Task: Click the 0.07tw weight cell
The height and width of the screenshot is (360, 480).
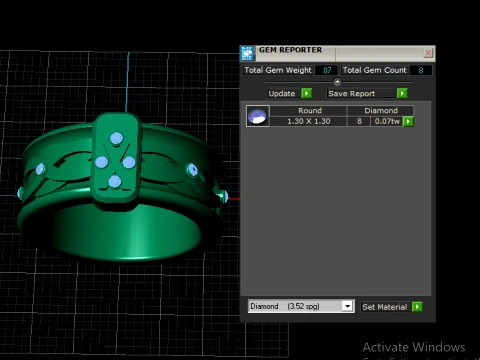Action: pos(387,121)
